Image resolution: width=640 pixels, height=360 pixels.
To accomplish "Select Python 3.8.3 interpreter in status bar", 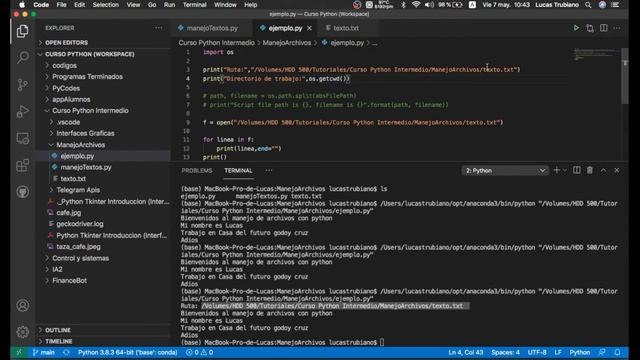I will click(x=127, y=352).
